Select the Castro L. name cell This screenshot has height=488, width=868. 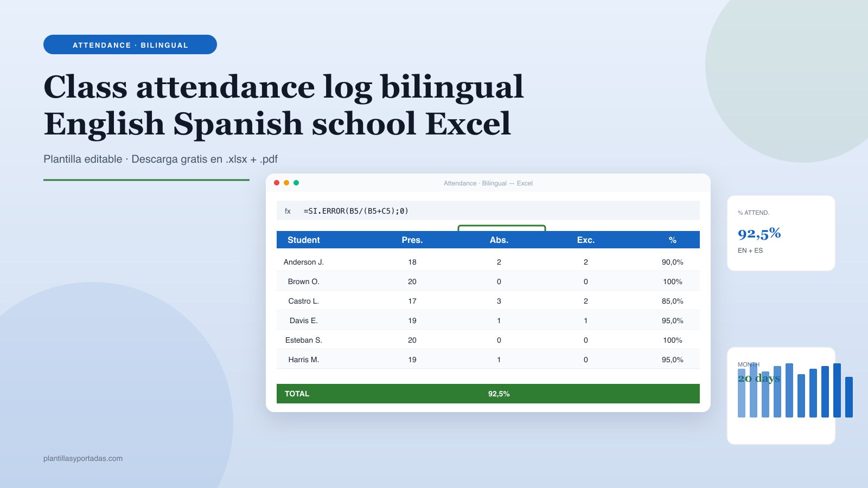coord(304,301)
